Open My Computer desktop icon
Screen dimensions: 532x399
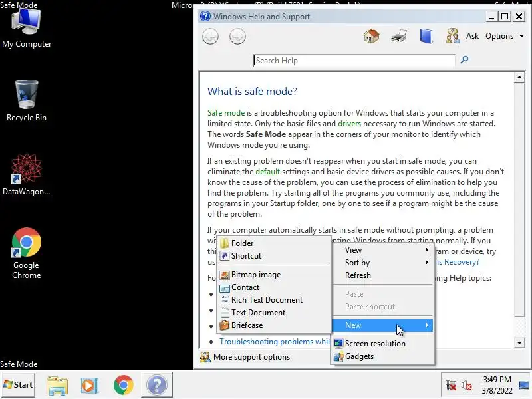27,29
